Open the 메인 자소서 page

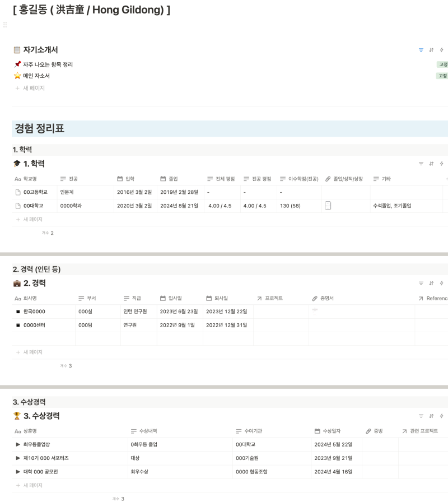pos(36,76)
